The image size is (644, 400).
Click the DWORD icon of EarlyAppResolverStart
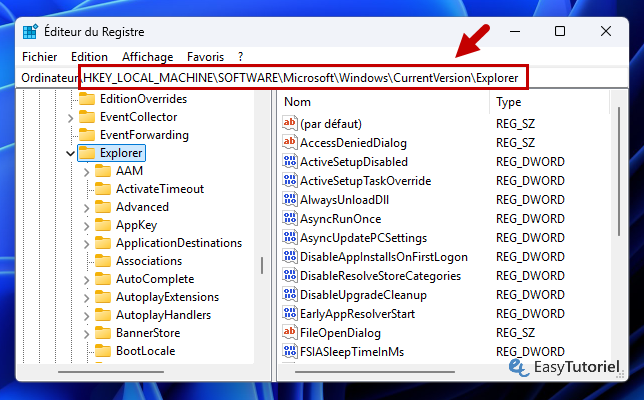[x=290, y=314]
